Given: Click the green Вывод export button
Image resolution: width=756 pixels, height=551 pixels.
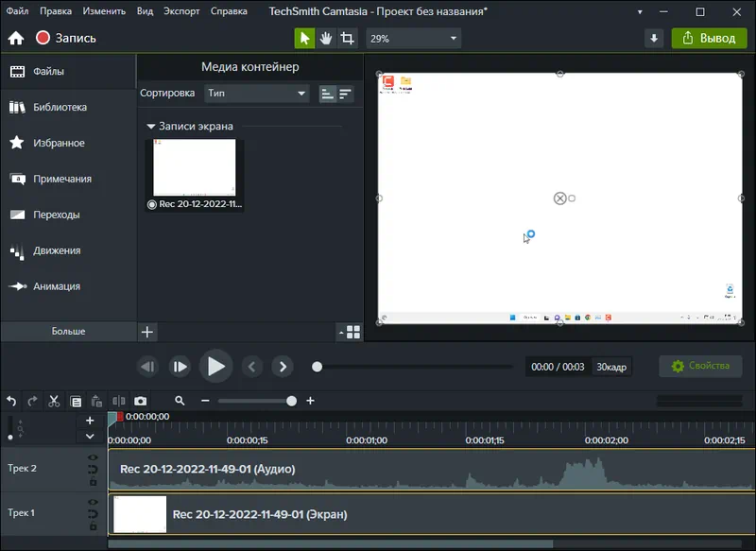Looking at the screenshot, I should pyautogui.click(x=710, y=39).
